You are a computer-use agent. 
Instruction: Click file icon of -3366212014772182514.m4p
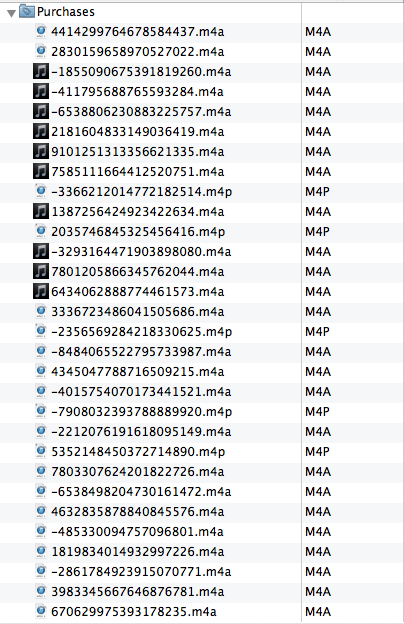click(41, 191)
